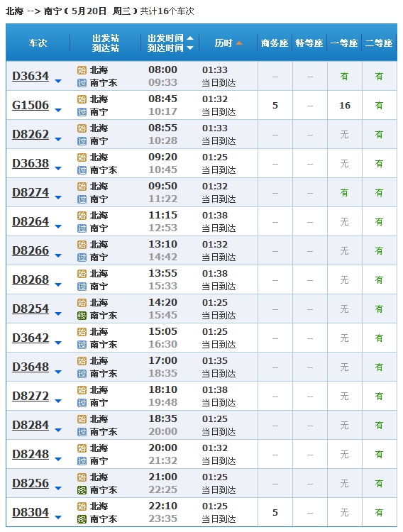Expand the dropdown arrow beside D8284
This screenshot has height=532, width=403.
point(58,431)
